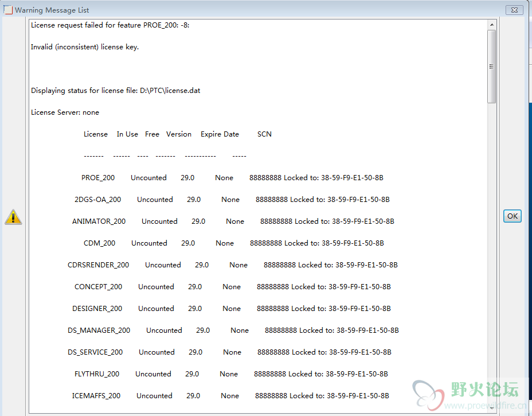Click the DESIGNER_200 license name

point(97,308)
